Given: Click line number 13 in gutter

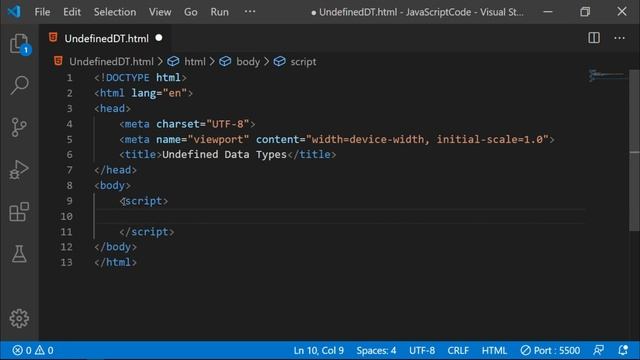Looking at the screenshot, I should coord(66,262).
